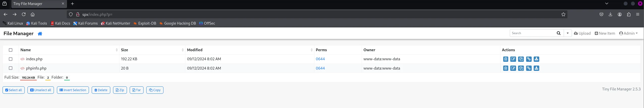The image size is (644, 108).
Task: Click the Tar button
Action: point(137,90)
